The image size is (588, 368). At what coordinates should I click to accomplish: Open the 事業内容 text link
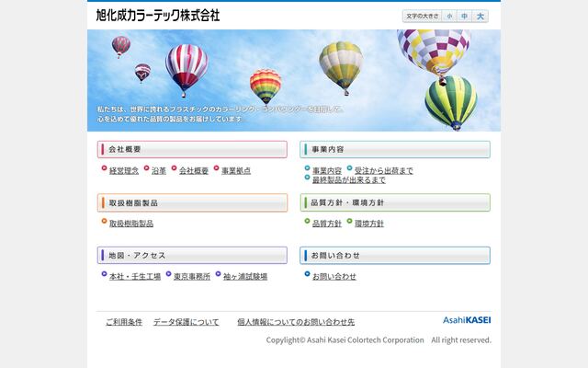tap(327, 171)
